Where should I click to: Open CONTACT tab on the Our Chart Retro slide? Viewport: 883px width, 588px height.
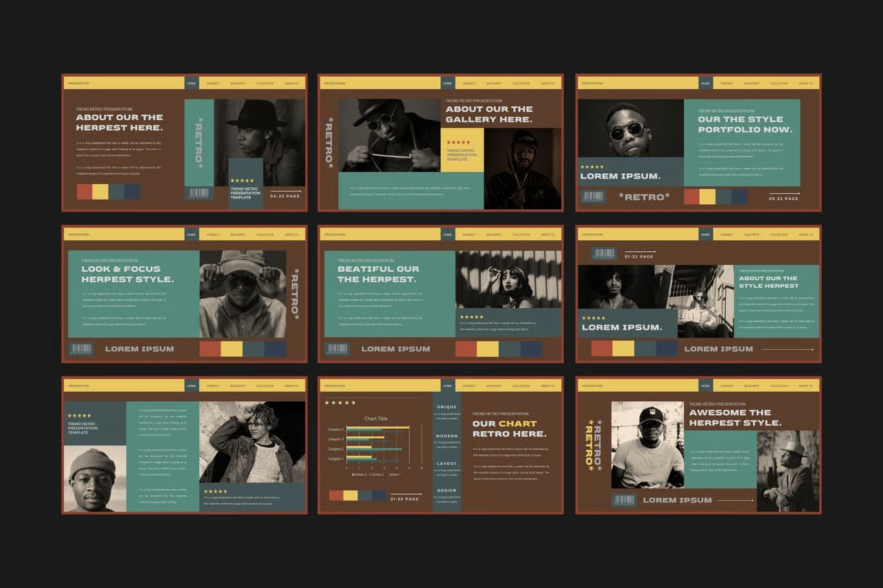(469, 386)
